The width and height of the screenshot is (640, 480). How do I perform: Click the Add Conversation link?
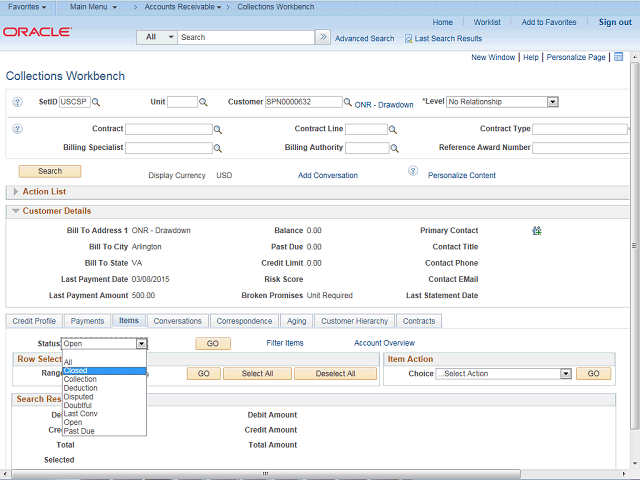pyautogui.click(x=327, y=175)
